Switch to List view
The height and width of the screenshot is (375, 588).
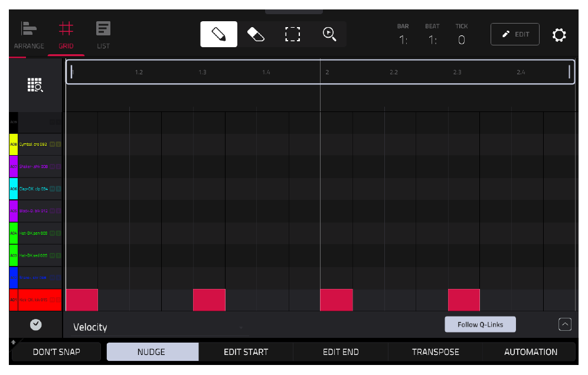click(103, 35)
